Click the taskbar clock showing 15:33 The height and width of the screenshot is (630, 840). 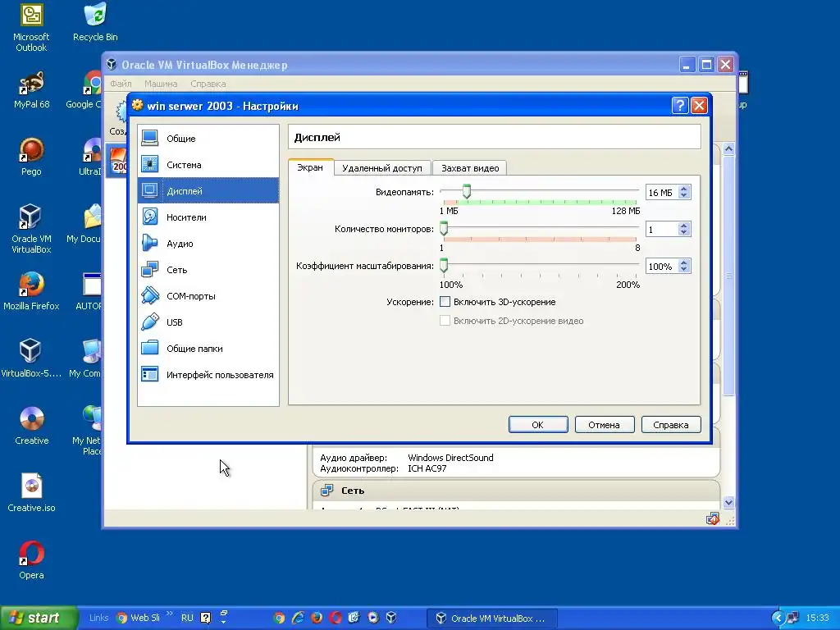click(818, 619)
